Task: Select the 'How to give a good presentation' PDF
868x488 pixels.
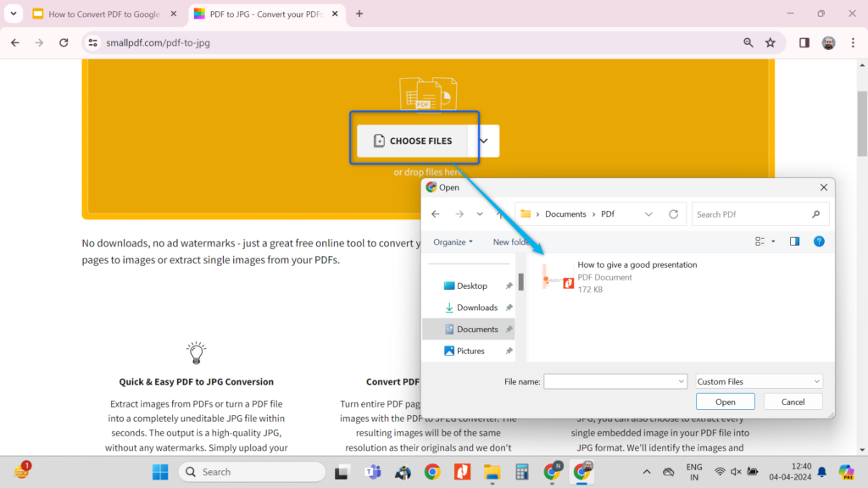Action: click(637, 271)
